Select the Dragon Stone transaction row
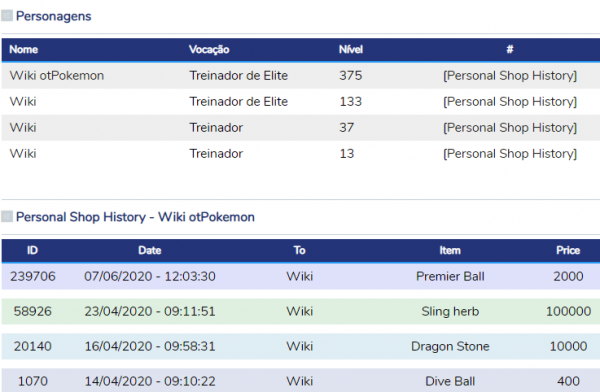Image resolution: width=600 pixels, height=392 pixels. tap(301, 346)
